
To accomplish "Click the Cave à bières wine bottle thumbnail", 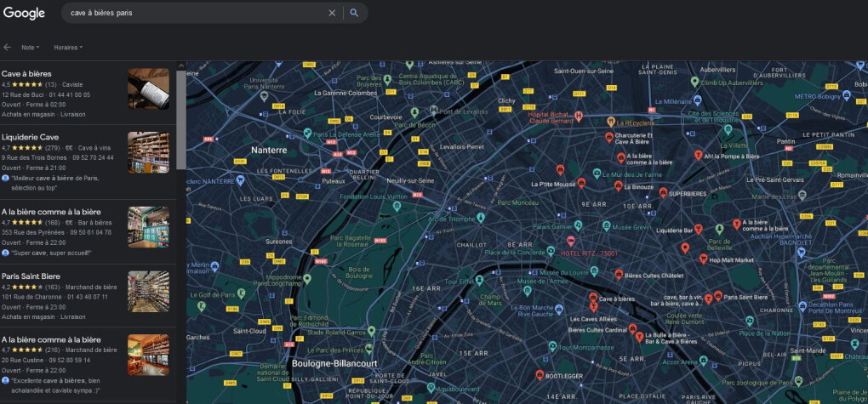I will 148,89.
